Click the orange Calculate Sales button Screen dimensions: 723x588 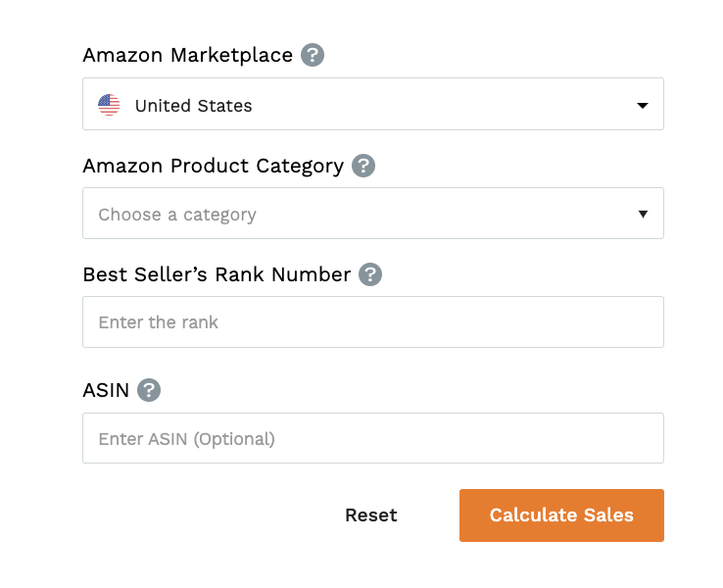[561, 515]
